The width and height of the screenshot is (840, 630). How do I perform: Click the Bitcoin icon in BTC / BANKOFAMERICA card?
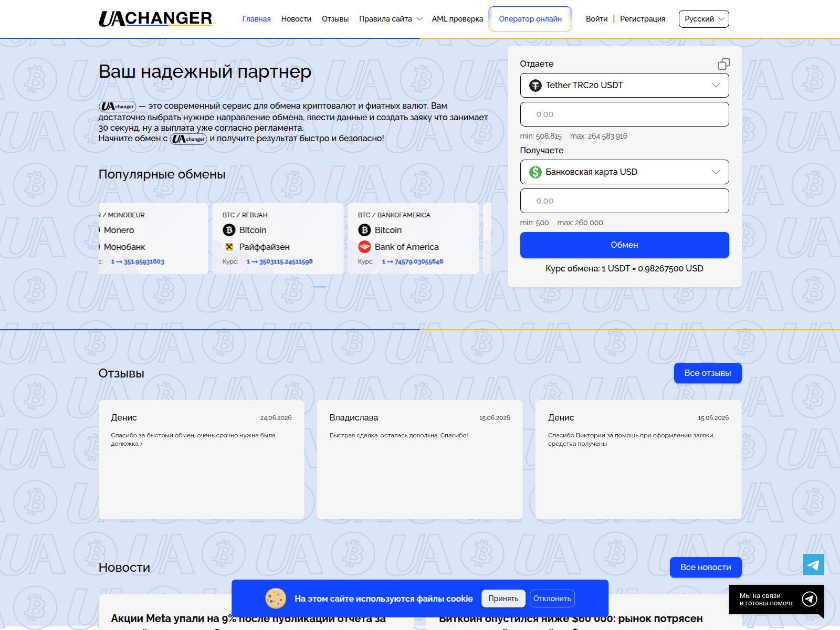(364, 230)
